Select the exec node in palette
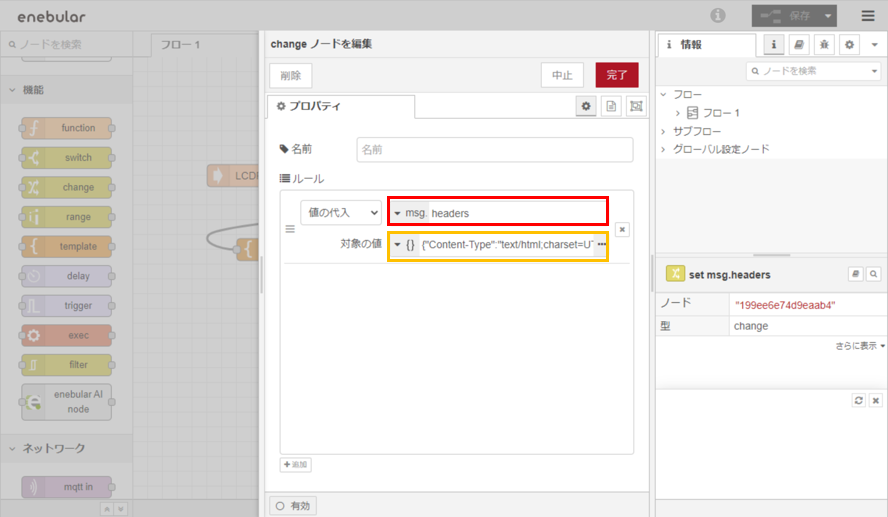888x517 pixels. (67, 335)
